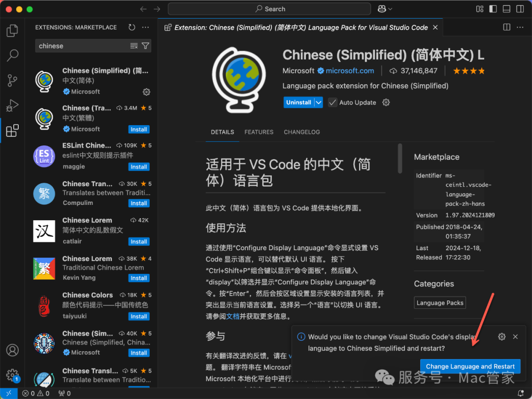The image size is (532, 399).
Task: Go forward using the title bar arrow
Action: (x=157, y=9)
